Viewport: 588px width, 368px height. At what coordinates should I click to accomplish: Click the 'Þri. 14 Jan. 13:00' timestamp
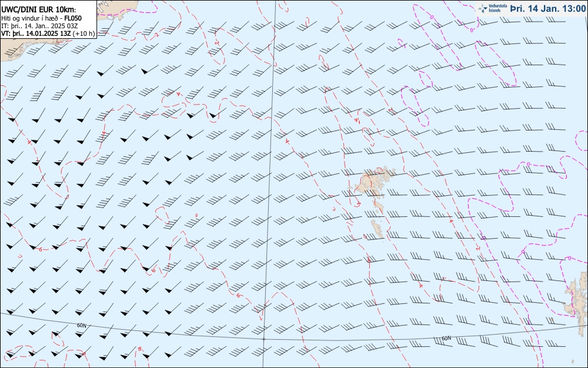[x=547, y=8]
